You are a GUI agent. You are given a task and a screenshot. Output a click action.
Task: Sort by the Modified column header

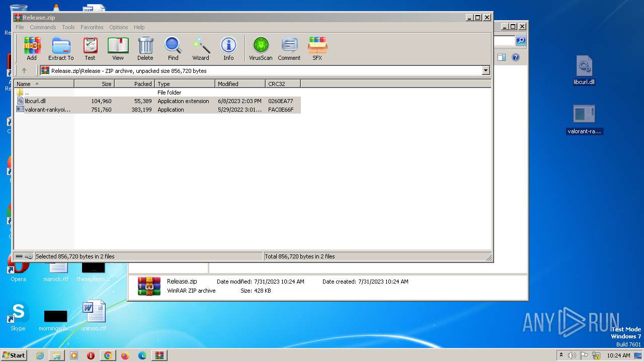tap(240, 84)
